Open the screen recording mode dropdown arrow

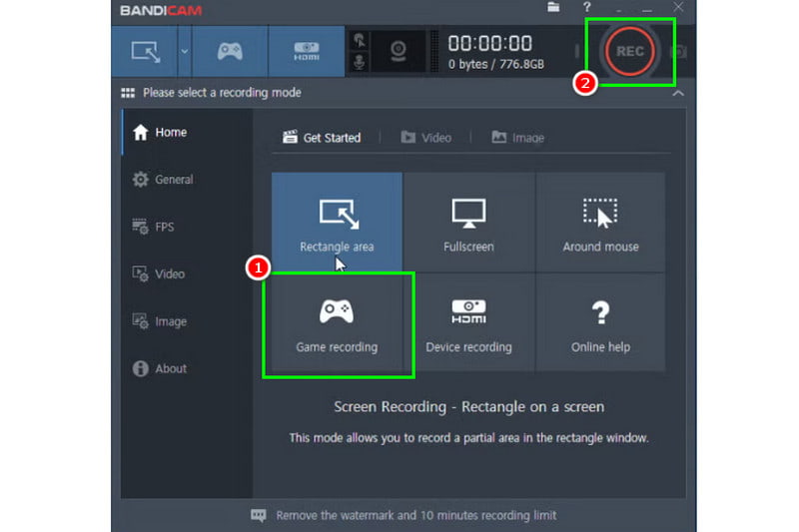185,52
